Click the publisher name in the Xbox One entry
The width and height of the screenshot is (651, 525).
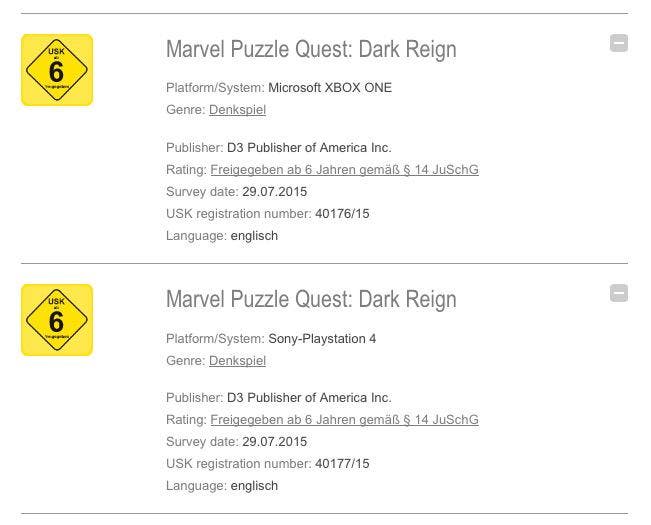(309, 148)
